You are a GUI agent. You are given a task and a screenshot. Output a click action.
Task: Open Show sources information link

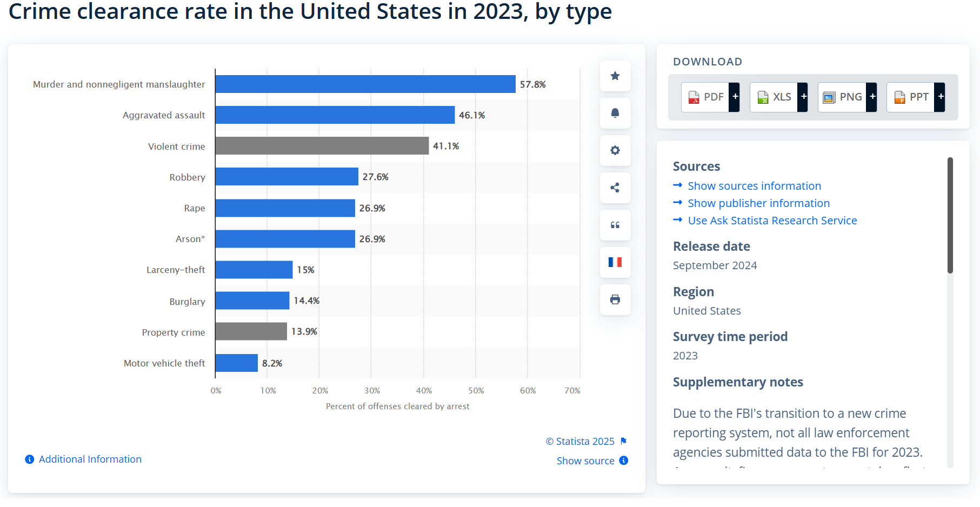pyautogui.click(x=754, y=186)
